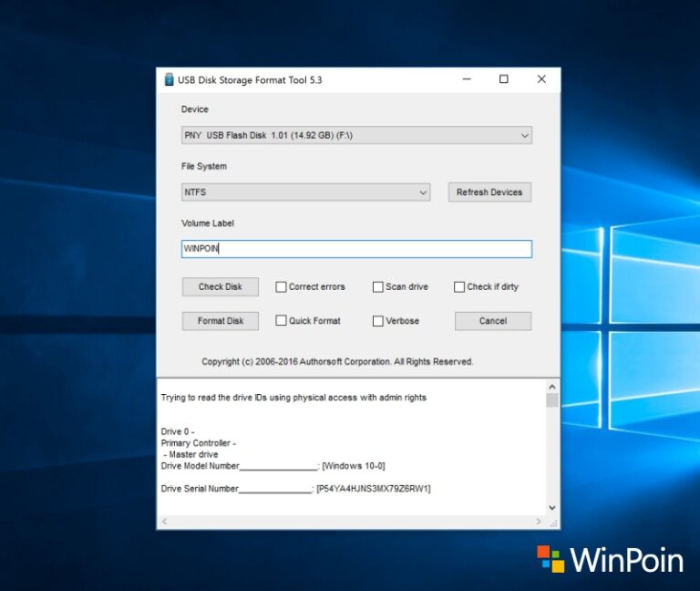Image resolution: width=700 pixels, height=591 pixels.
Task: Click the USB drive app icon in title bar
Action: click(x=169, y=79)
